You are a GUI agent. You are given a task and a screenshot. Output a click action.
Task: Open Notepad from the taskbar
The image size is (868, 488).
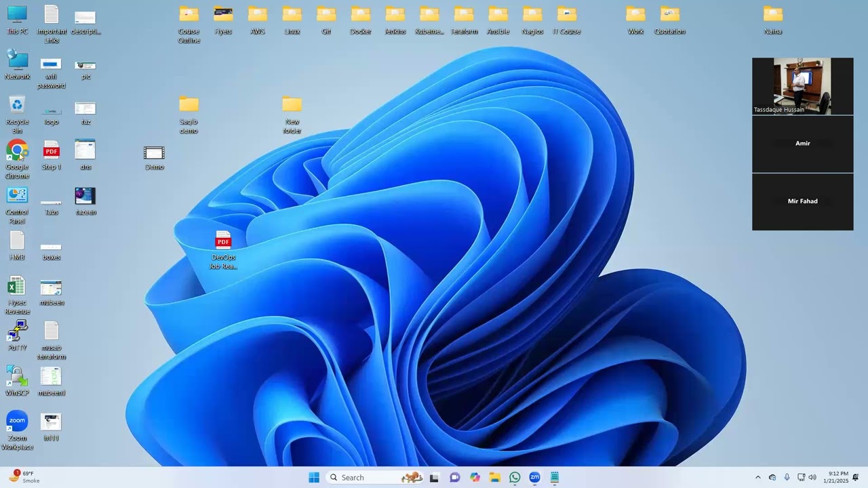click(555, 477)
